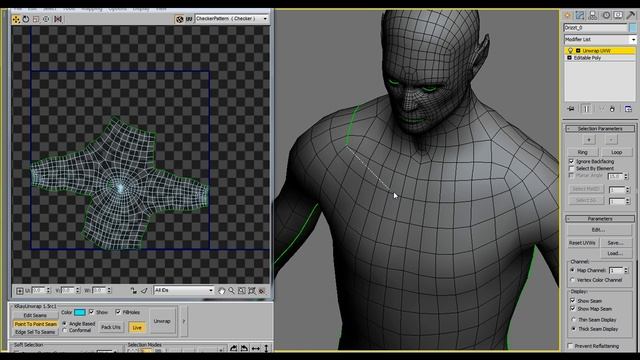Open the Create panel tab
The image size is (640, 360).
[567, 15]
